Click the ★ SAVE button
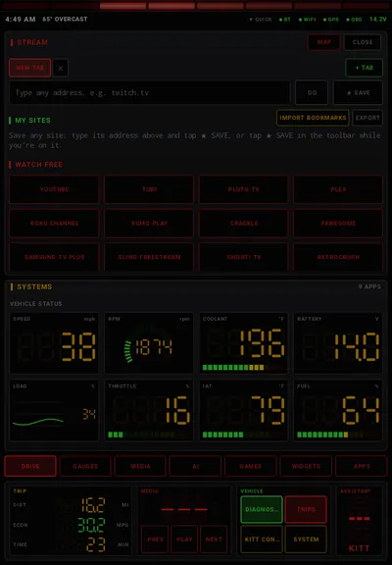The width and height of the screenshot is (392, 565). click(x=358, y=92)
